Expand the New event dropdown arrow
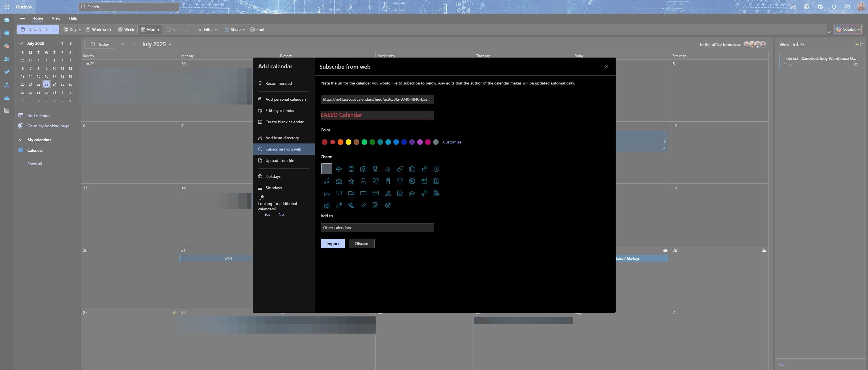This screenshot has height=370, width=868. (55, 30)
